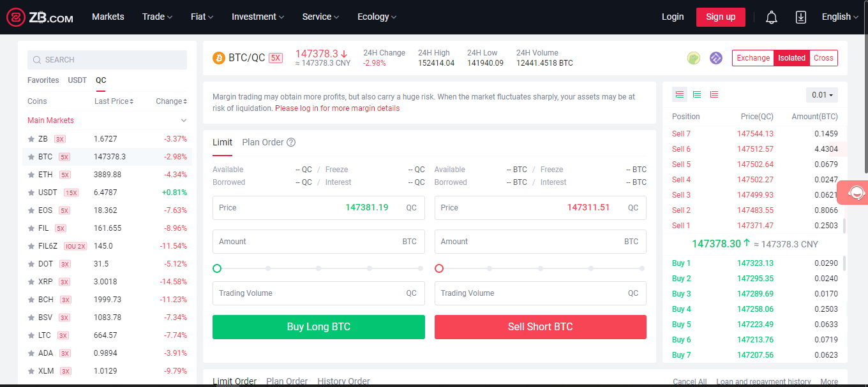The image size is (868, 387).
Task: Open the History Order tab
Action: pyautogui.click(x=343, y=381)
